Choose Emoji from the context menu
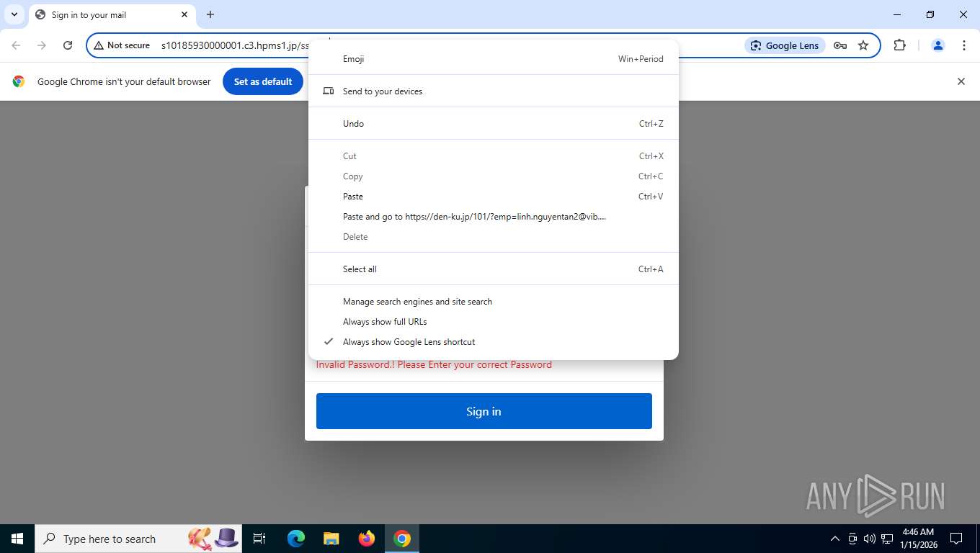The height and width of the screenshot is (553, 980). [x=494, y=59]
